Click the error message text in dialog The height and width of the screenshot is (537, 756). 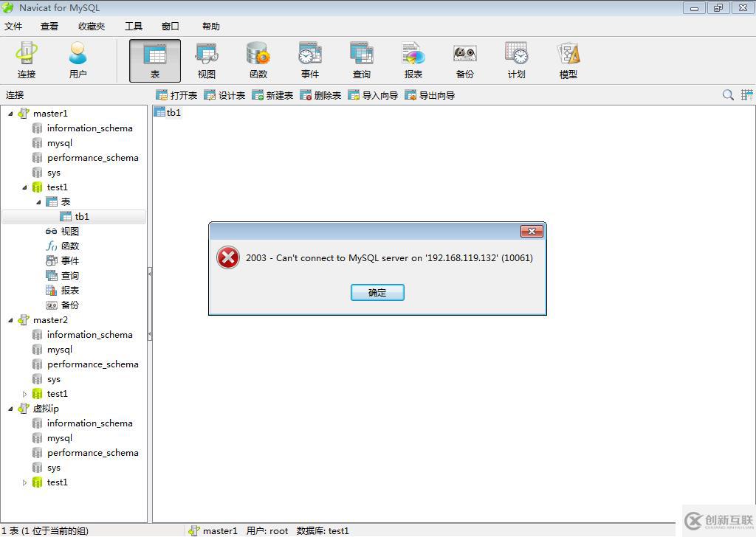click(389, 258)
